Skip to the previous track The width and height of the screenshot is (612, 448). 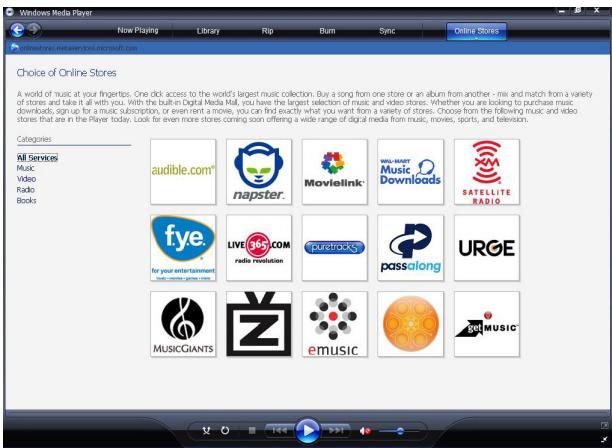click(279, 430)
